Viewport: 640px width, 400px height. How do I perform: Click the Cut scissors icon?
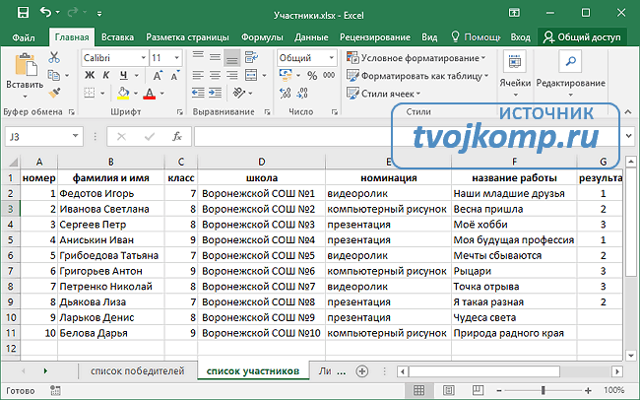pyautogui.click(x=54, y=58)
